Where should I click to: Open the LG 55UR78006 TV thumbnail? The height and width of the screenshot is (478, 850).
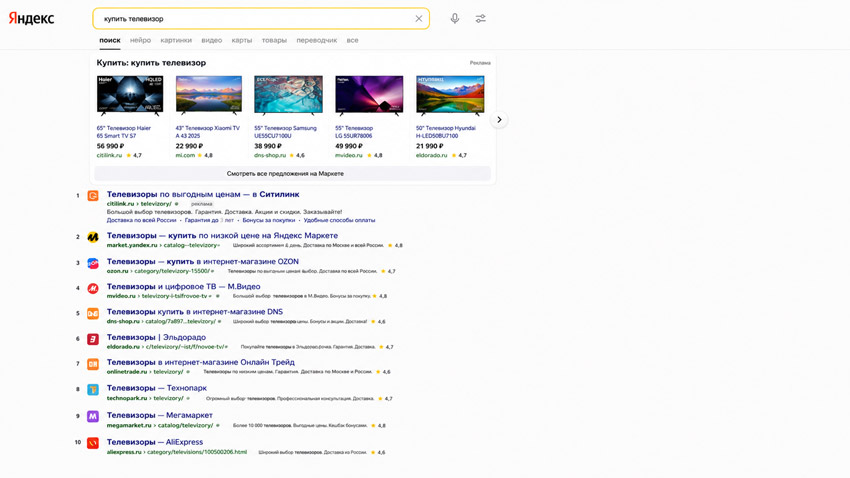click(369, 95)
